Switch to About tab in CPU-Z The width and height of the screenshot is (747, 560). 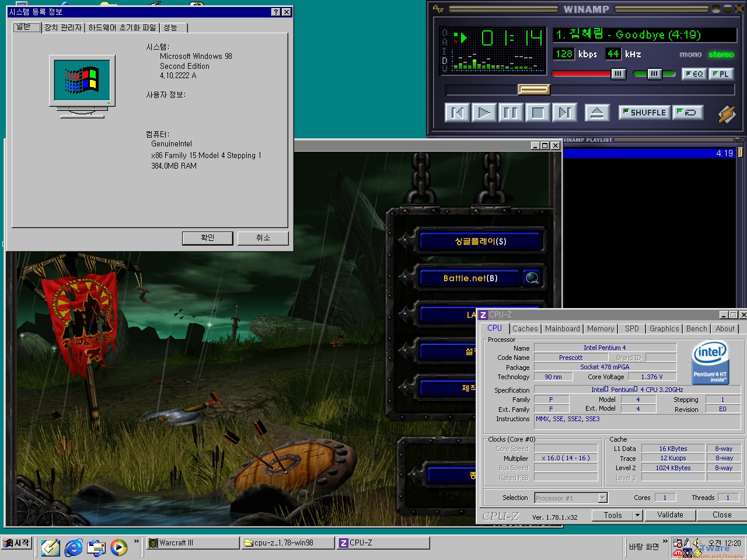coord(725,329)
